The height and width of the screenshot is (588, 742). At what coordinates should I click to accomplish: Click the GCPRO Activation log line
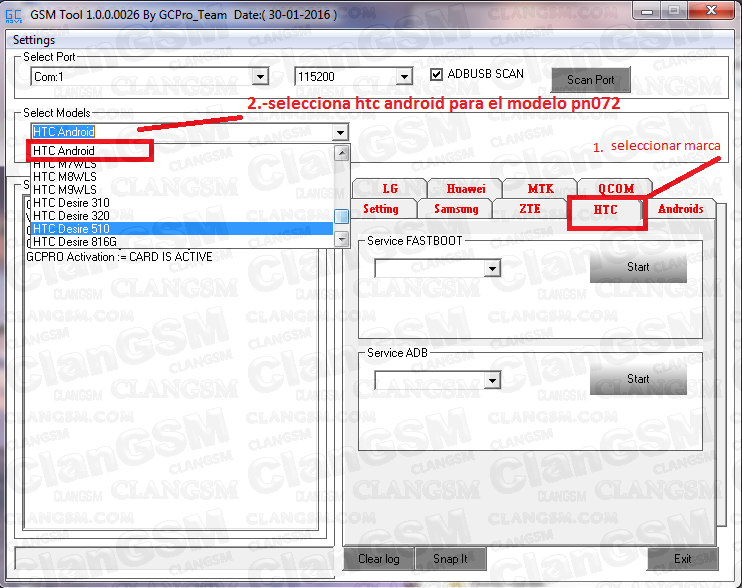click(119, 257)
